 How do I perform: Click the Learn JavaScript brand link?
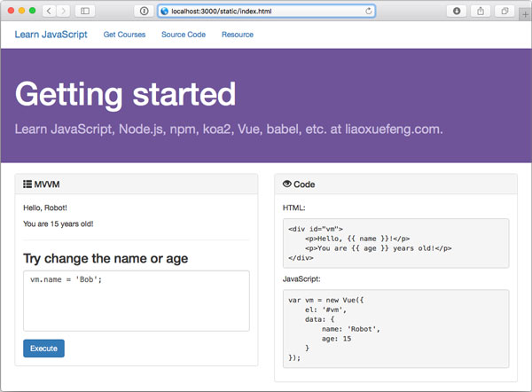click(x=51, y=35)
